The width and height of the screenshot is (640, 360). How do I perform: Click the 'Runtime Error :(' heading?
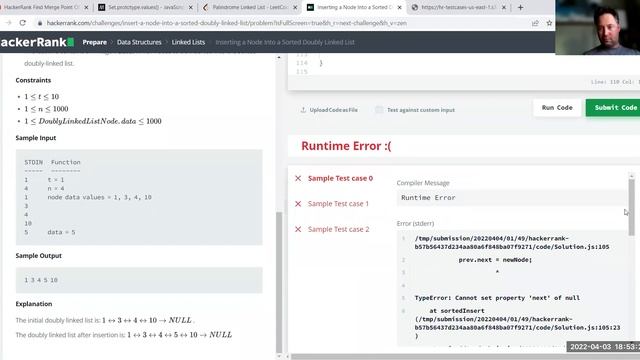346,146
